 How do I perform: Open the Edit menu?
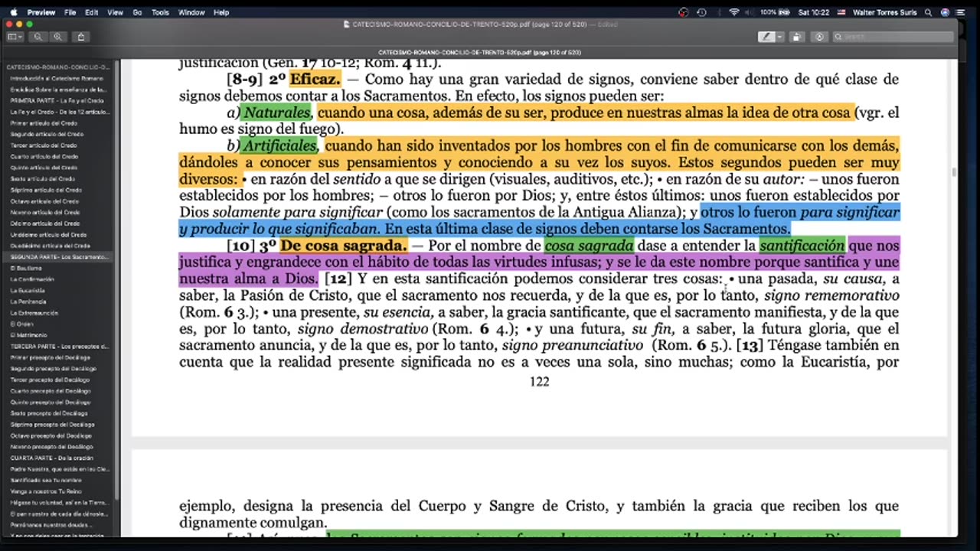click(x=92, y=12)
